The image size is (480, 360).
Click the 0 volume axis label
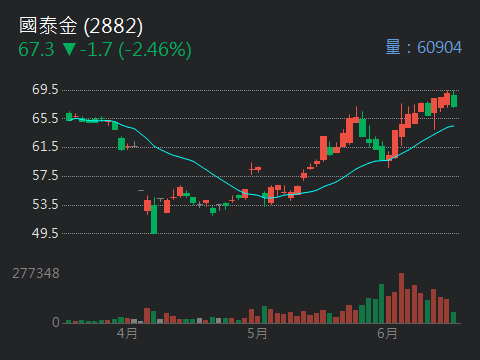click(56, 322)
